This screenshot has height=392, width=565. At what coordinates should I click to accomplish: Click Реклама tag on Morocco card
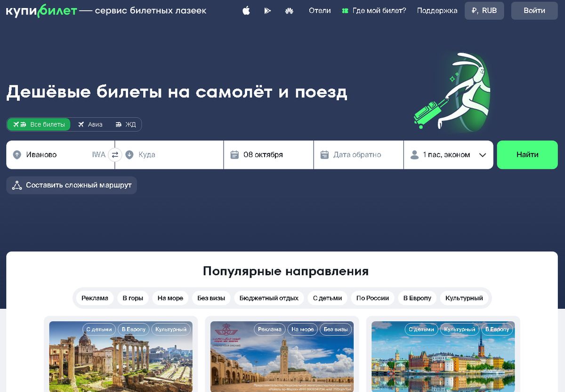click(270, 329)
